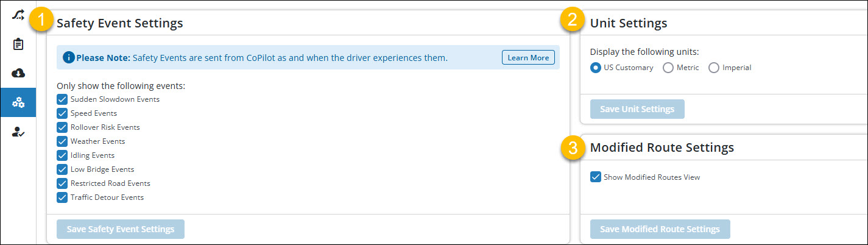Image resolution: width=868 pixels, height=245 pixels.
Task: Toggle Show Modified Routes View
Action: (596, 177)
